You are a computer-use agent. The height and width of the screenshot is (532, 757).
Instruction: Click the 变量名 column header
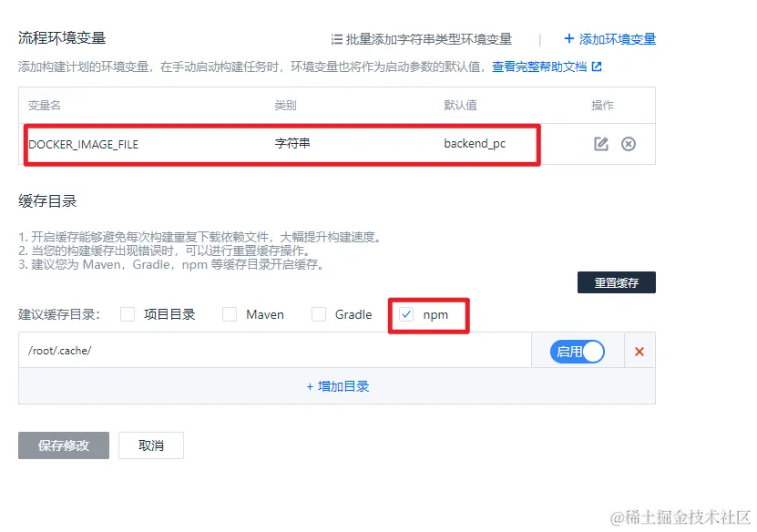point(45,106)
